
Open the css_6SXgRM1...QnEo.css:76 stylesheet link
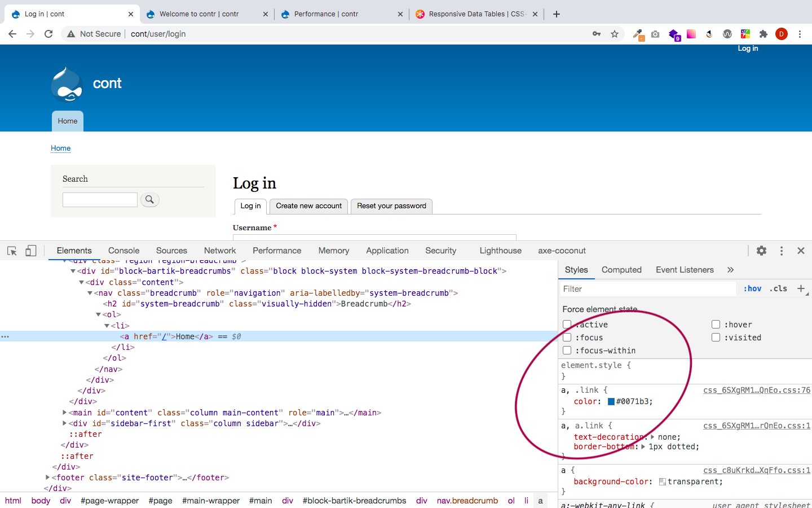(x=757, y=390)
